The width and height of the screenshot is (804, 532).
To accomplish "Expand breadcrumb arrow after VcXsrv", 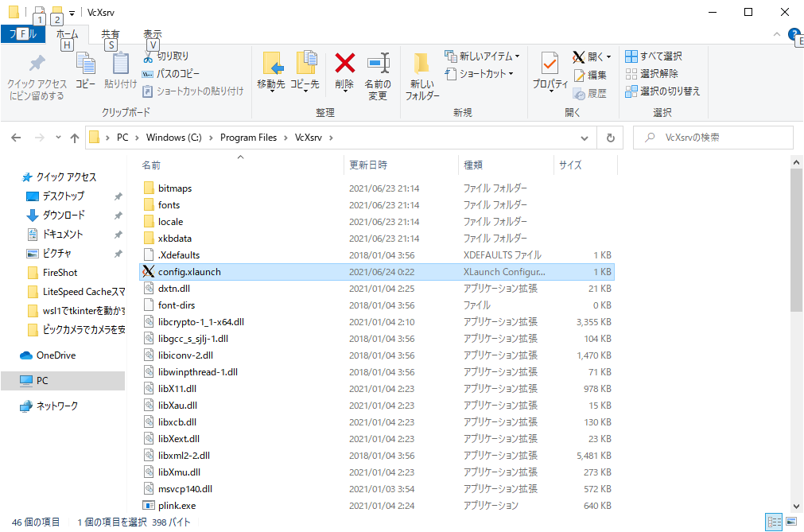I will pyautogui.click(x=331, y=138).
